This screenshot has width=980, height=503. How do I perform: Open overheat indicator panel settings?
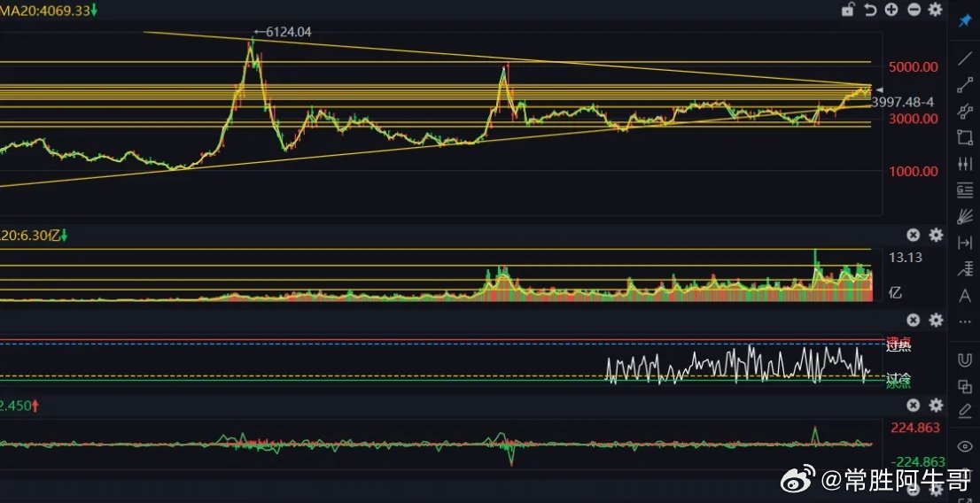pos(936,320)
